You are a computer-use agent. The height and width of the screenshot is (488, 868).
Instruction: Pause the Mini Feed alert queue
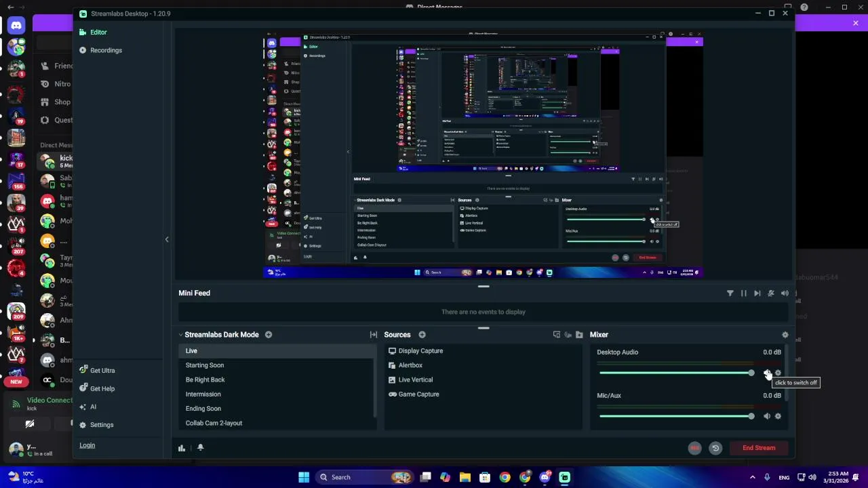(744, 293)
